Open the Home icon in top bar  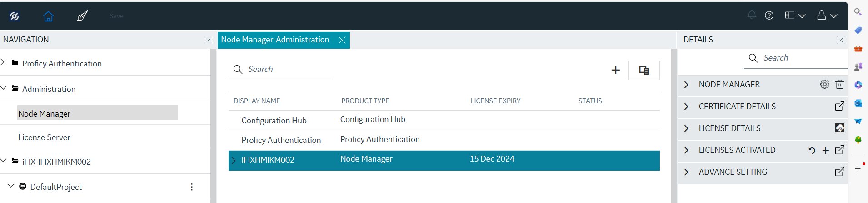click(x=48, y=16)
